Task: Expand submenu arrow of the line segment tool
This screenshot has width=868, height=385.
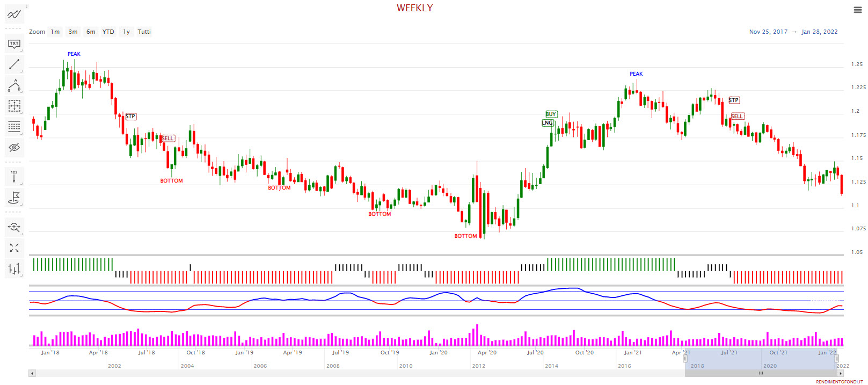Action: pos(21,71)
